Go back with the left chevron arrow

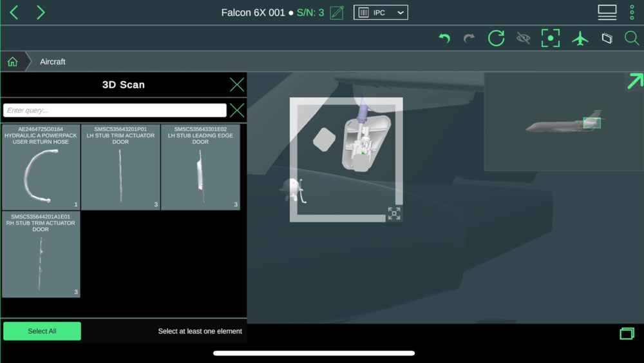[x=14, y=12]
